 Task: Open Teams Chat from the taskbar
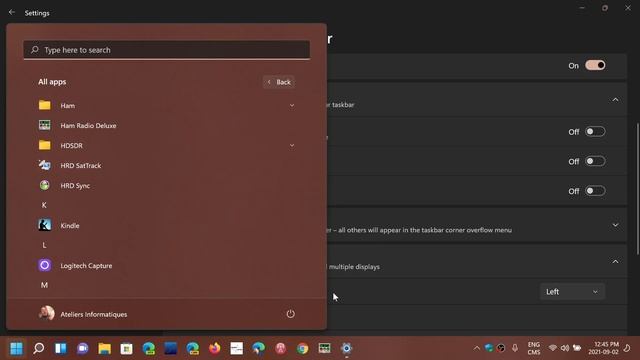pyautogui.click(x=83, y=348)
